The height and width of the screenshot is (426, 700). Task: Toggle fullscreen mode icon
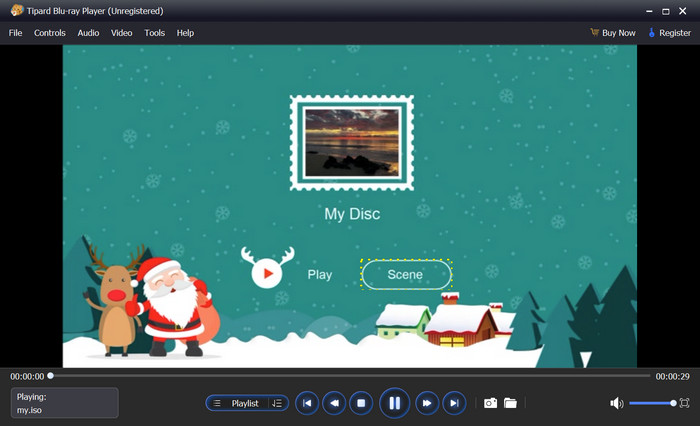tap(684, 403)
